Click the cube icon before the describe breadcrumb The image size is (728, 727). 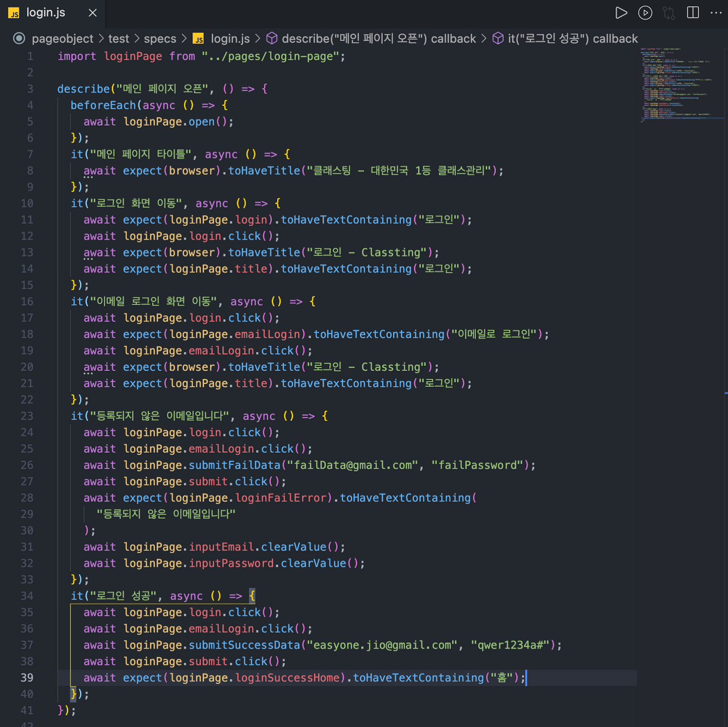click(272, 38)
